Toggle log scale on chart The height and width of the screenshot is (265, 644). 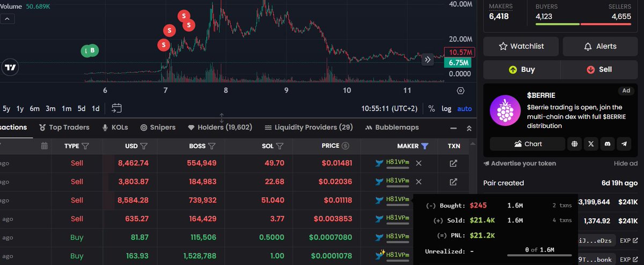click(447, 108)
